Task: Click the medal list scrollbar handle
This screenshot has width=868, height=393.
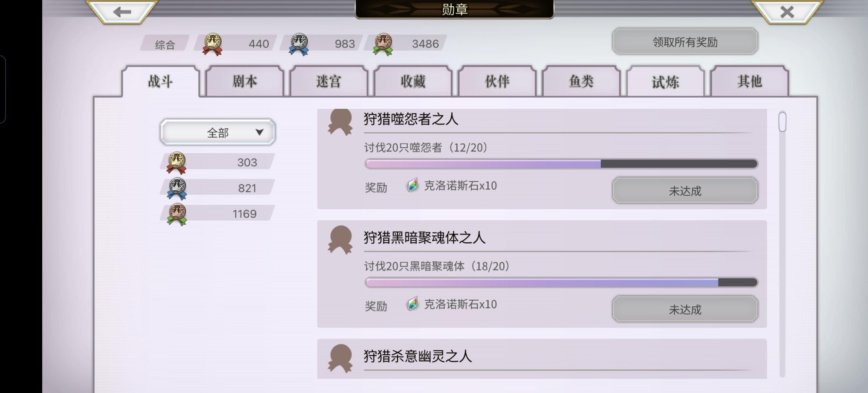Action: point(783,122)
